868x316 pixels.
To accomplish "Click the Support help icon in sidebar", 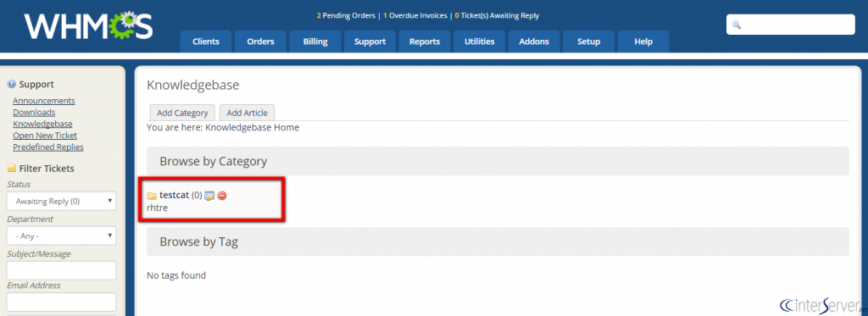I will click(12, 85).
